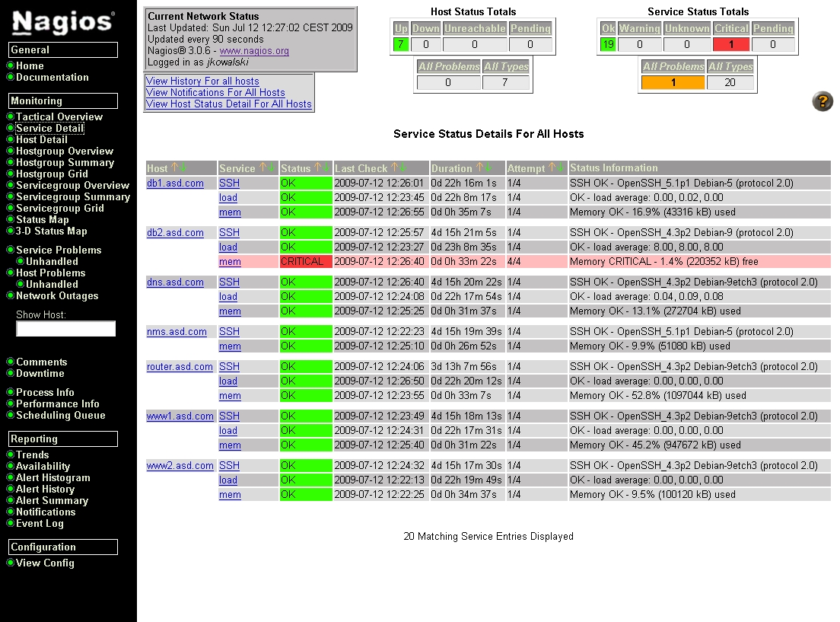This screenshot has height=622, width=840.
Task: Click 'Memory CRITICAL - 1.4% (220352 kB) free' text
Action: [663, 262]
